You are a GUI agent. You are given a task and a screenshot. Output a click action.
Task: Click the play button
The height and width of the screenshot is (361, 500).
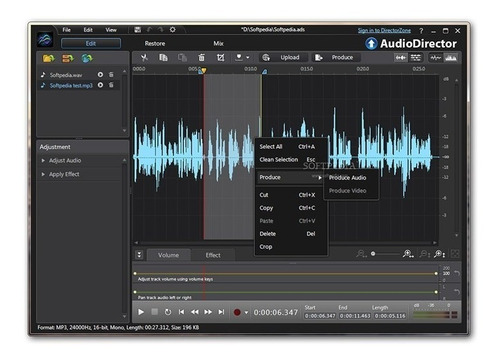point(141,312)
